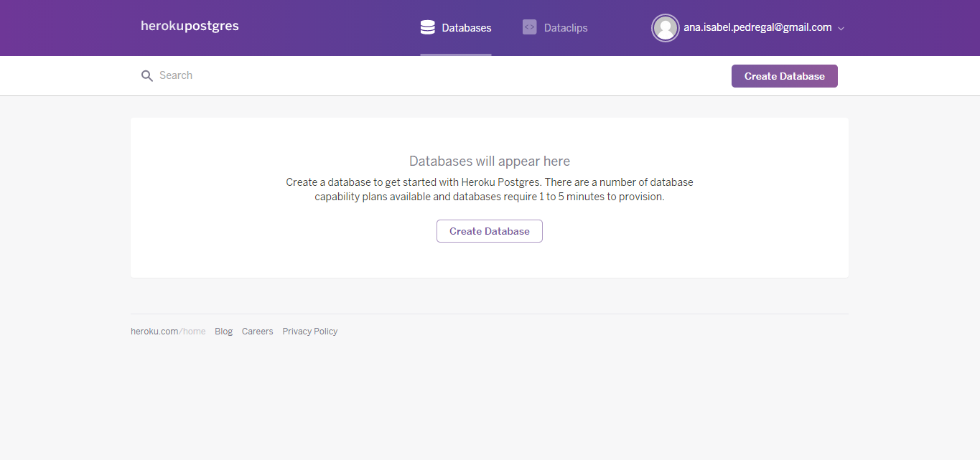Open the Careers footer link
Viewport: 980px width, 460px height.
tap(258, 332)
